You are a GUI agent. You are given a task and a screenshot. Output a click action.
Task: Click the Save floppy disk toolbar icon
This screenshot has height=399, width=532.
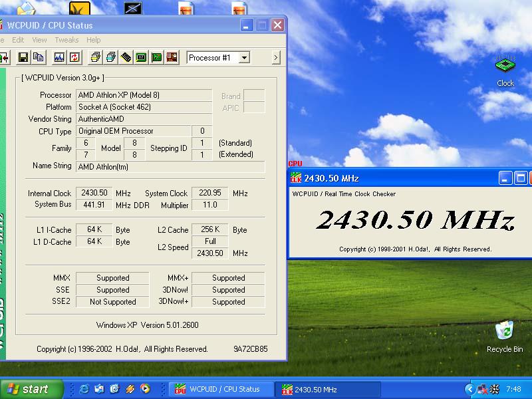[x=23, y=58]
